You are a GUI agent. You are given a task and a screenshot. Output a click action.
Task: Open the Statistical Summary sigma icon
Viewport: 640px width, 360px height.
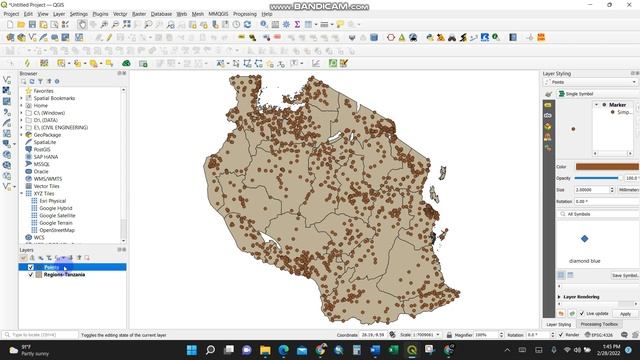(x=297, y=24)
